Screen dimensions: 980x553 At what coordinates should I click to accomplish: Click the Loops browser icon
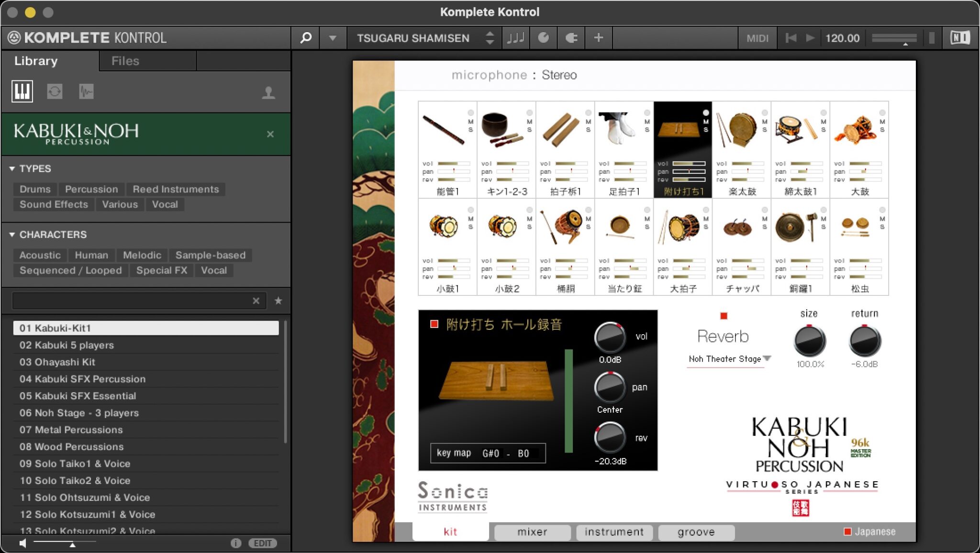(54, 91)
